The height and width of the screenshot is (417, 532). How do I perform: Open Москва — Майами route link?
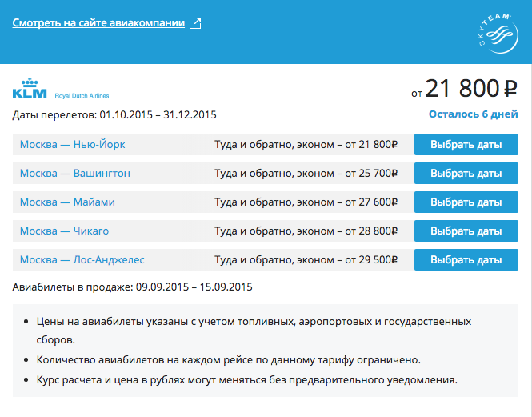pos(67,202)
